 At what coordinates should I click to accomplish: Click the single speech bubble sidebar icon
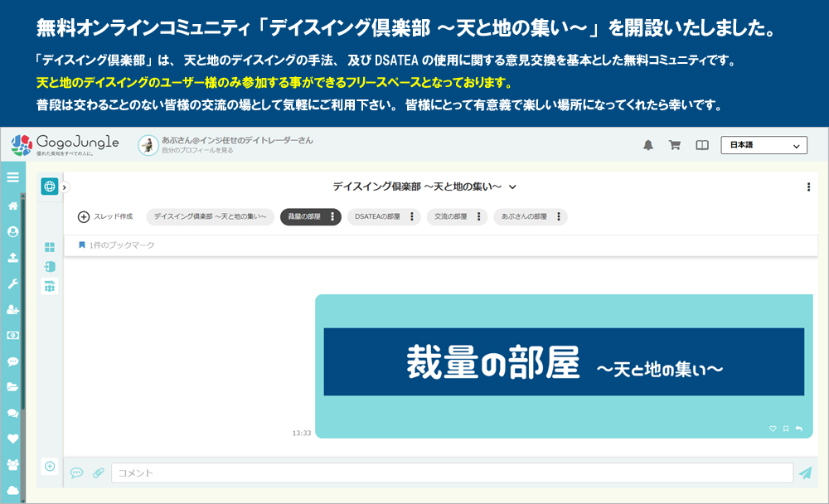click(12, 361)
